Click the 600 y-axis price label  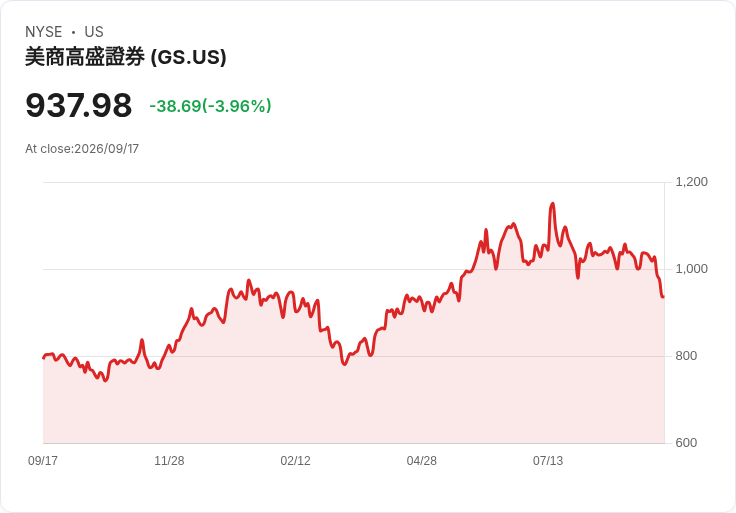tap(686, 443)
